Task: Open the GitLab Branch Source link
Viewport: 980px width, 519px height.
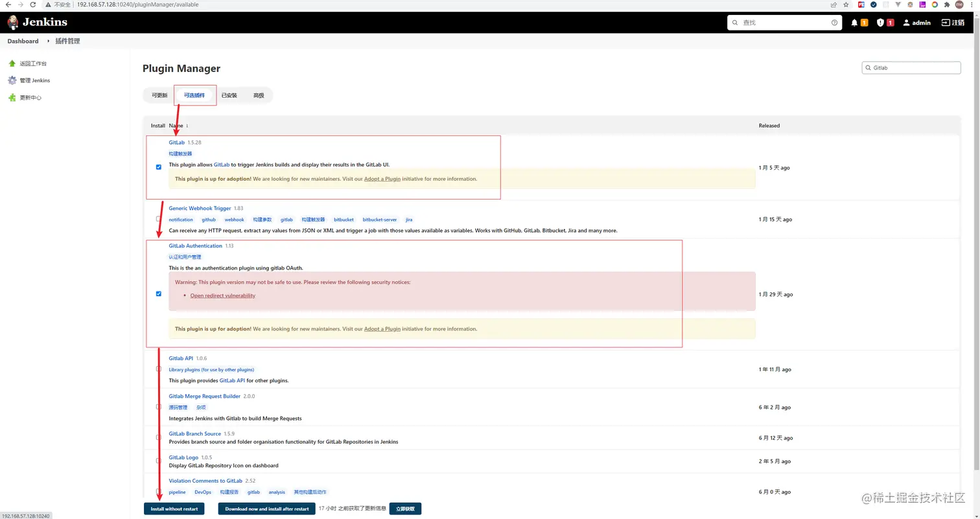Action: click(x=195, y=433)
